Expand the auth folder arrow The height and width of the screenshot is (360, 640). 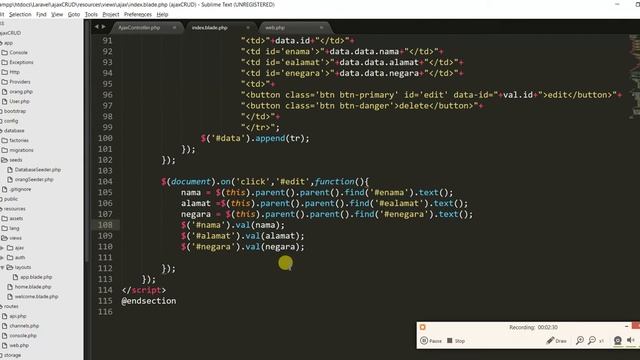2,258
